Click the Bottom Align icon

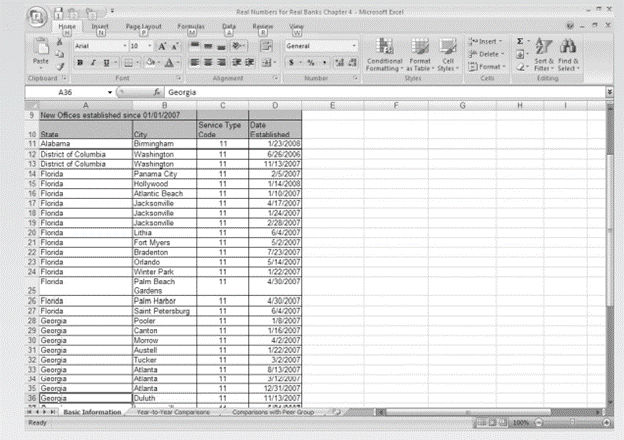pos(221,46)
